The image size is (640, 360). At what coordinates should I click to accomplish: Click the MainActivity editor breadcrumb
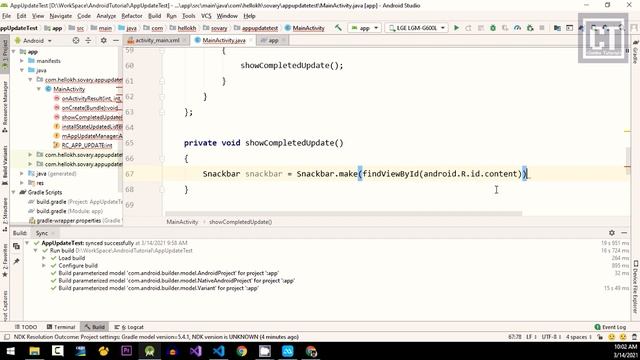pos(182,222)
